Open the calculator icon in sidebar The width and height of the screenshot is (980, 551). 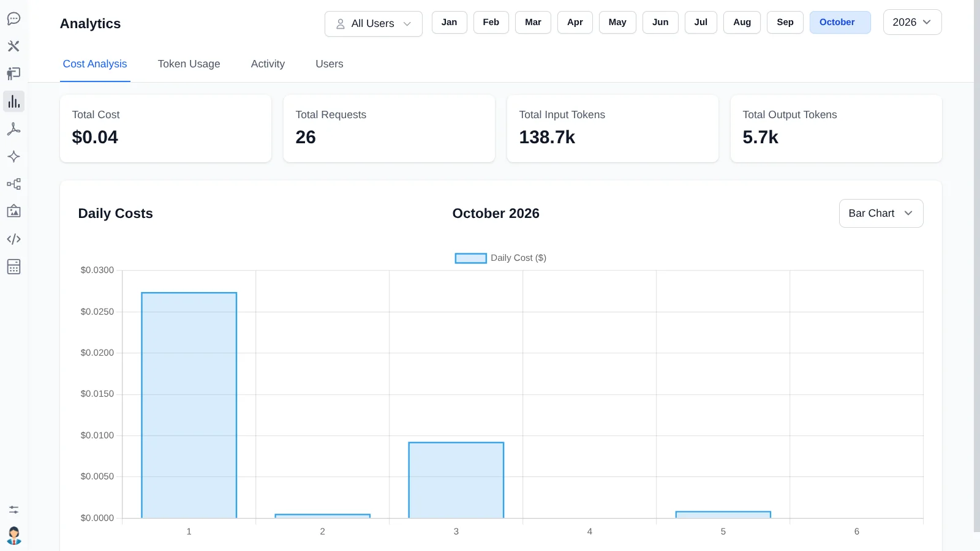[13, 266]
